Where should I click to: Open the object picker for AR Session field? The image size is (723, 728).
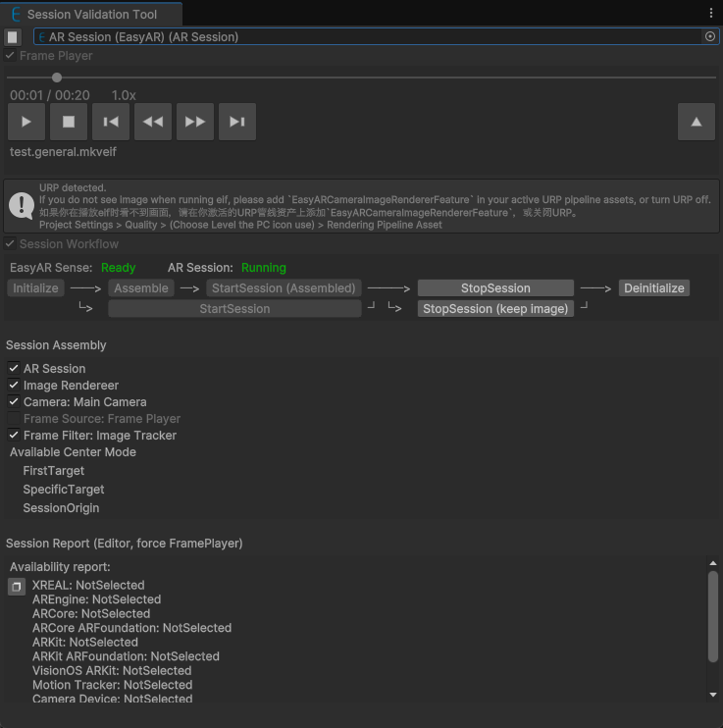[x=710, y=36]
